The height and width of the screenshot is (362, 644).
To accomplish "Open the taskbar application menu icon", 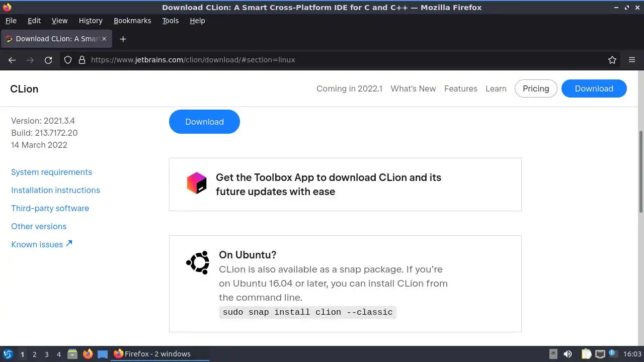I will pos(8,354).
